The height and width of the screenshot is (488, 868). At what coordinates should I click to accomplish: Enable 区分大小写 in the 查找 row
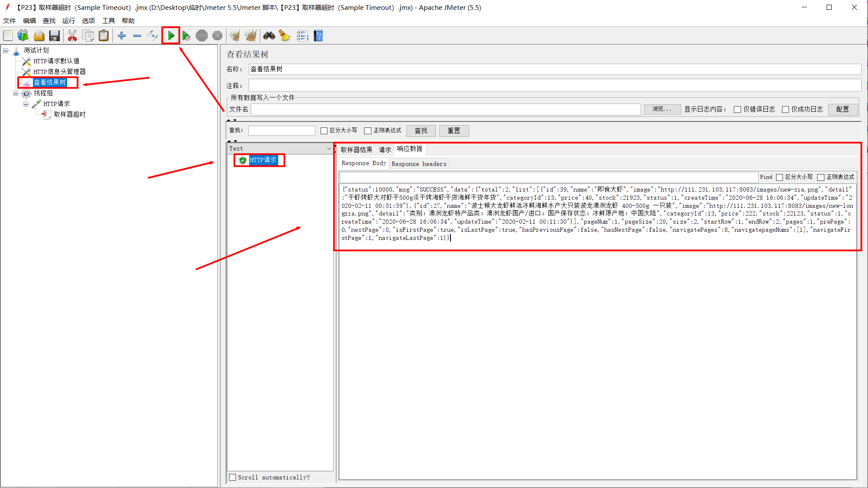(324, 131)
